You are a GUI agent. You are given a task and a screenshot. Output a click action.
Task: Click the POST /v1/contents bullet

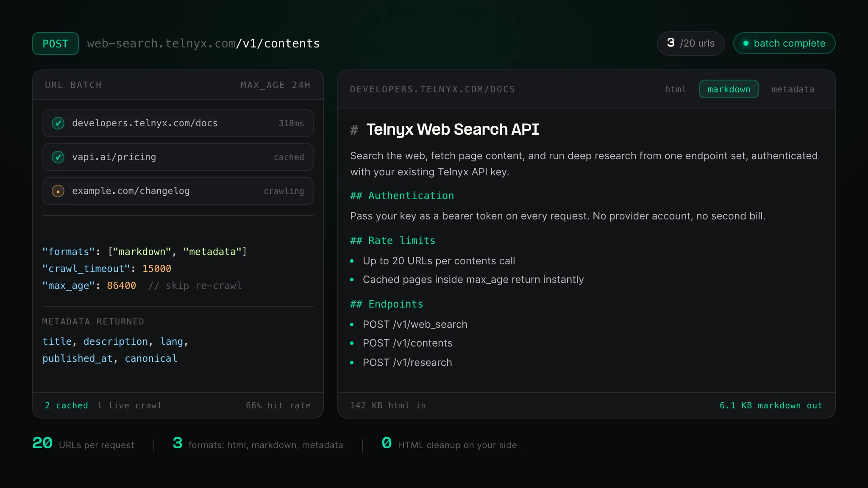pyautogui.click(x=408, y=343)
